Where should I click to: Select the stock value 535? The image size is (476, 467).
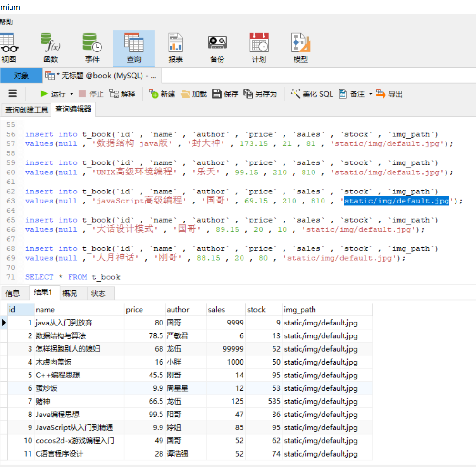pyautogui.click(x=263, y=401)
